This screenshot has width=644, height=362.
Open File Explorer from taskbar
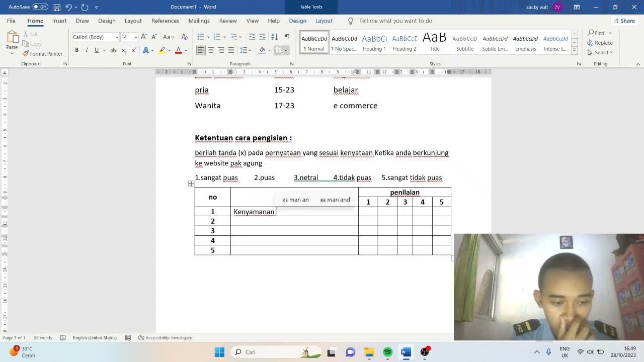point(369,352)
